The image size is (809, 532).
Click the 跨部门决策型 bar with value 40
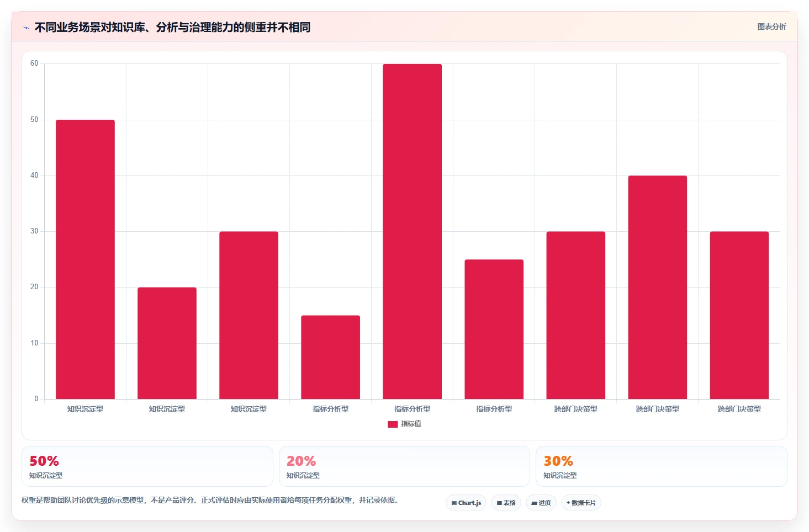coord(657,287)
